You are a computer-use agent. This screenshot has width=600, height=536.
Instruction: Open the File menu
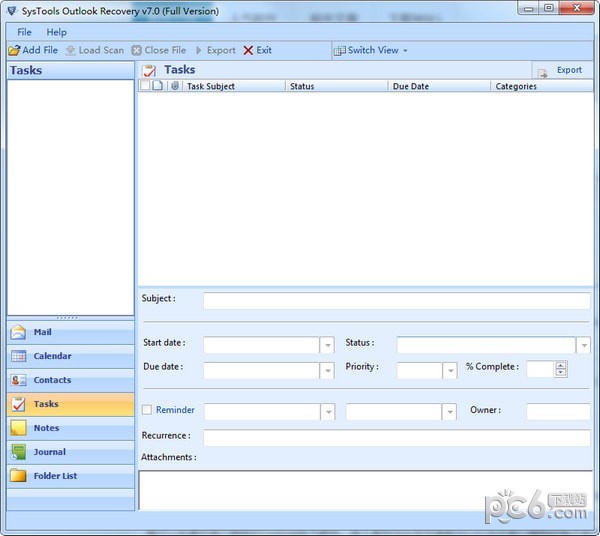coord(24,32)
